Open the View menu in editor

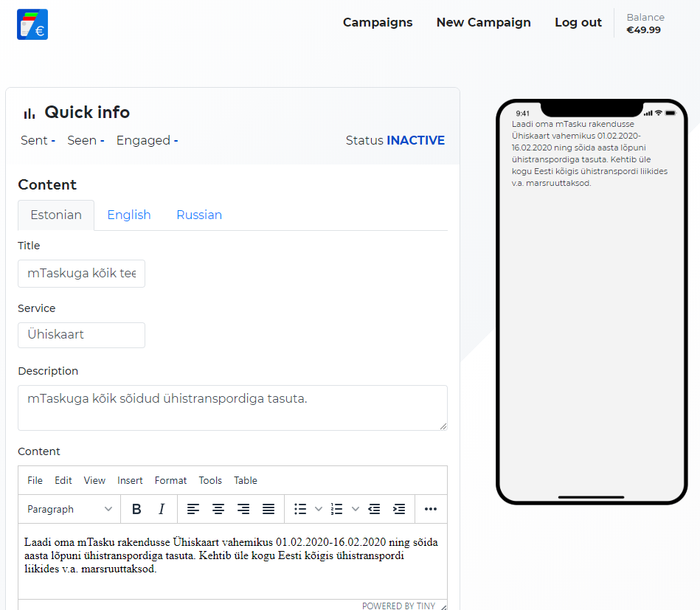94,480
